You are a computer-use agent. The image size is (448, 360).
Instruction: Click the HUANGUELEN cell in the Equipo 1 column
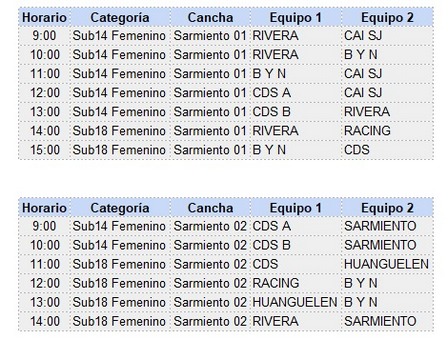[296, 302]
